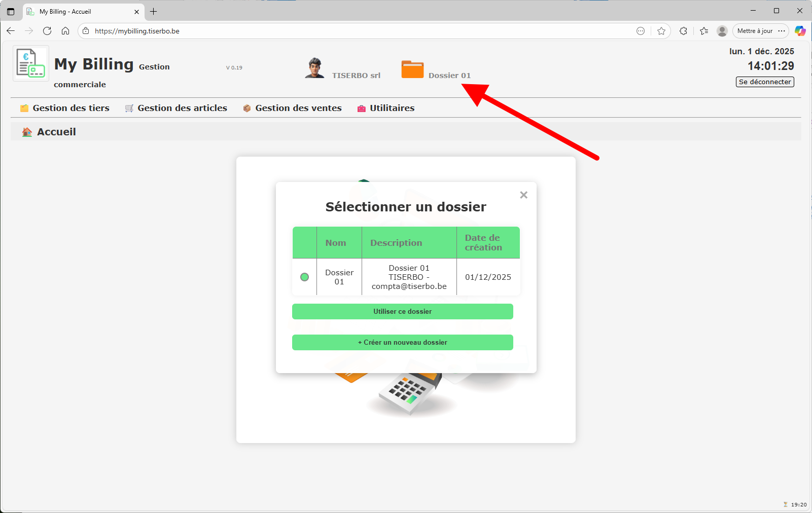Refresh the page with browser reload icon

coord(47,31)
